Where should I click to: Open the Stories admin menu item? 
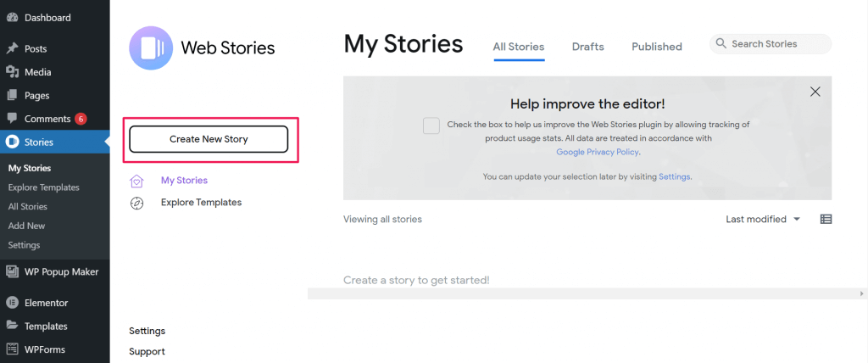point(55,142)
